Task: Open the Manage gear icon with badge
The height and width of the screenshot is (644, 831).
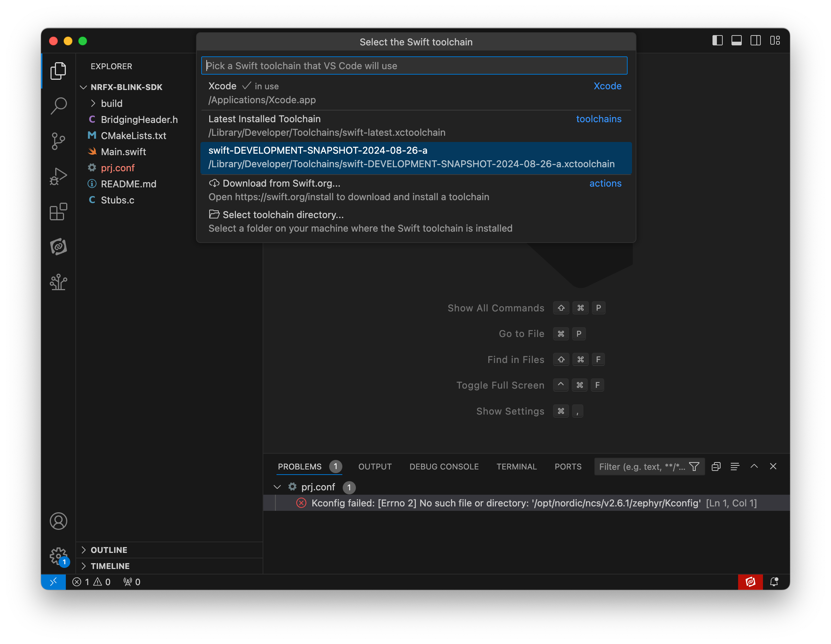Action: tap(58, 557)
